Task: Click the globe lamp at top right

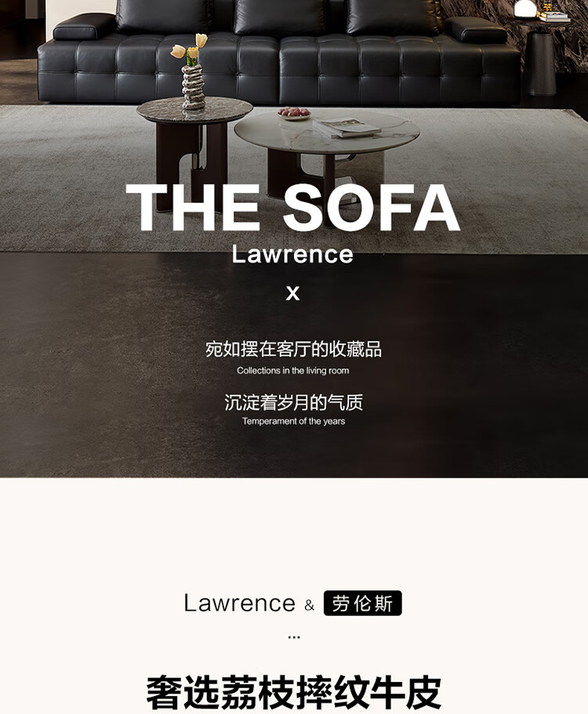Action: (x=525, y=9)
